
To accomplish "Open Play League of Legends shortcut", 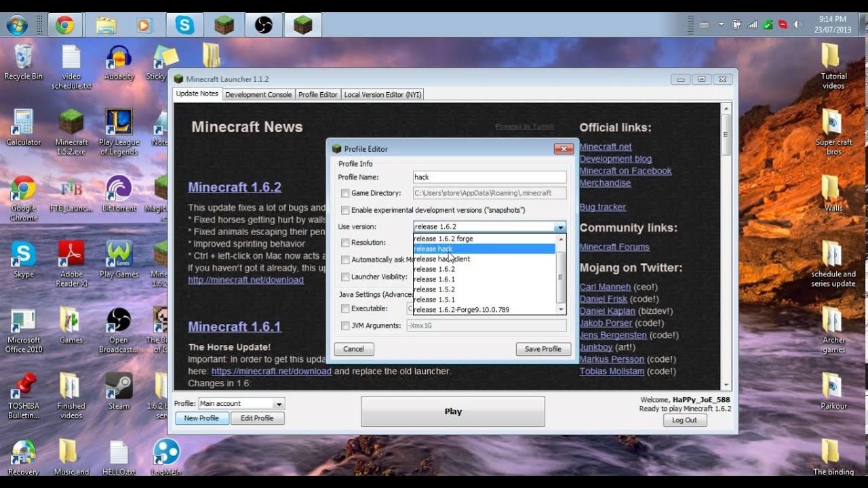I will [x=119, y=131].
